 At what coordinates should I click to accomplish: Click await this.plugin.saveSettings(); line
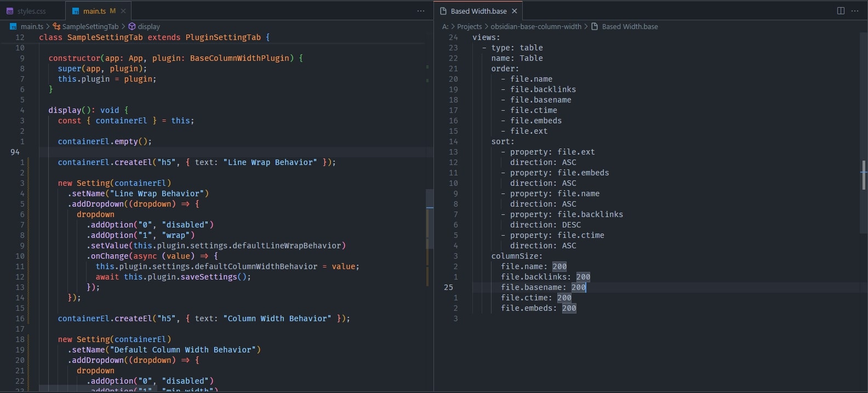[173, 277]
